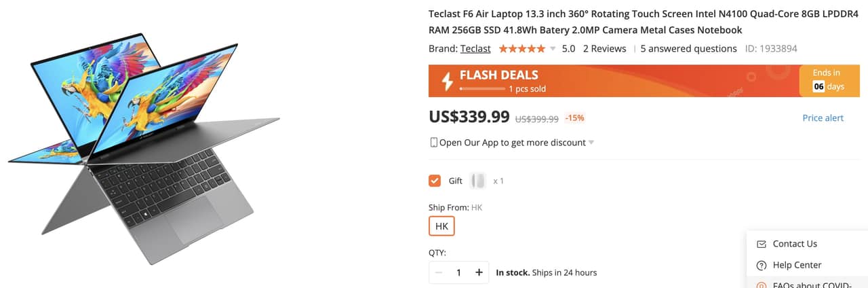868x288 pixels.
Task: Expand the star rating dropdown arrow
Action: coord(553,49)
